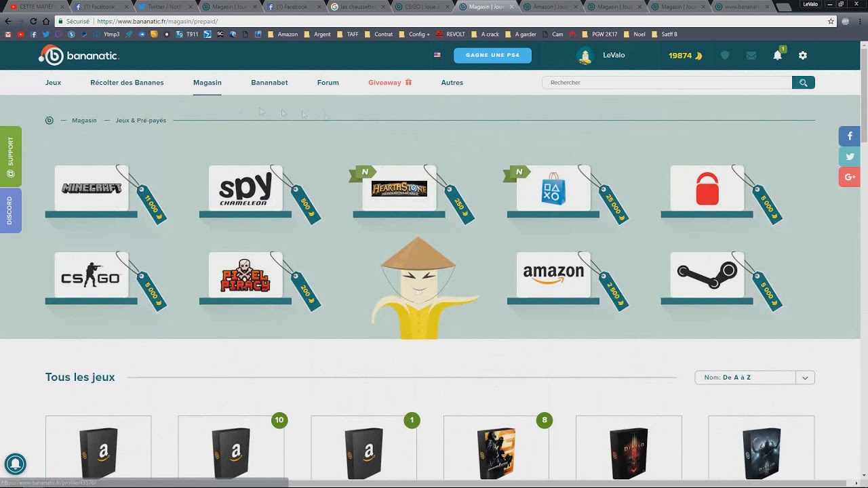Viewport: 868px width, 488px height.
Task: Open the Chrome three-dot menu
Action: (x=860, y=21)
